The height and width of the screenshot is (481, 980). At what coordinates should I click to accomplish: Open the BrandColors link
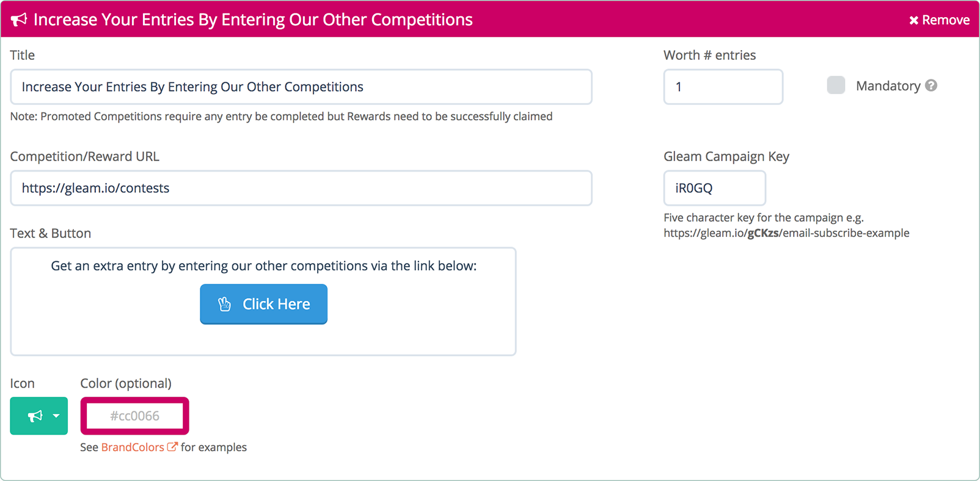coord(133,447)
